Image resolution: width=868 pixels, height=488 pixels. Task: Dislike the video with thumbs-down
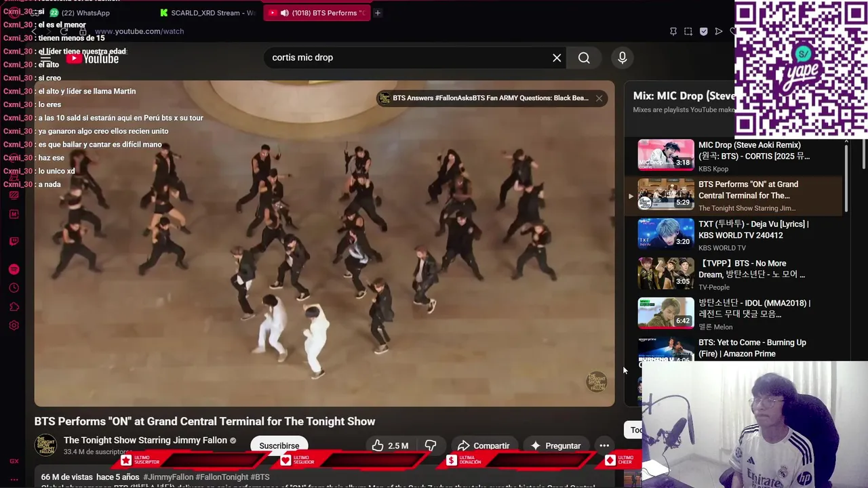430,445
